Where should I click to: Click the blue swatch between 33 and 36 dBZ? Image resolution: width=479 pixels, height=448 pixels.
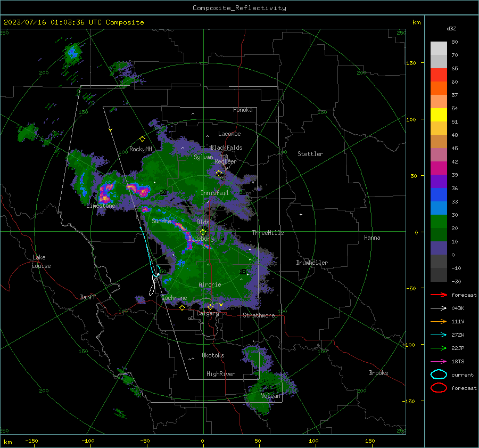pyautogui.click(x=439, y=195)
